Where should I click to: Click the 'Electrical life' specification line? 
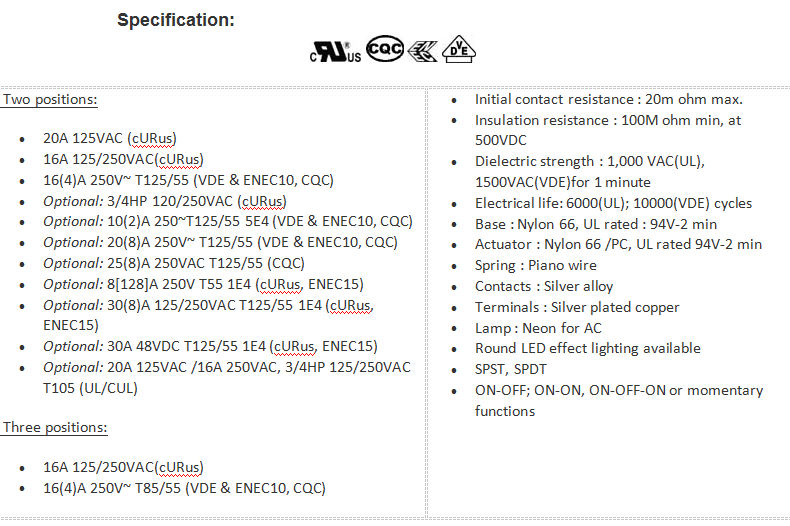click(613, 203)
